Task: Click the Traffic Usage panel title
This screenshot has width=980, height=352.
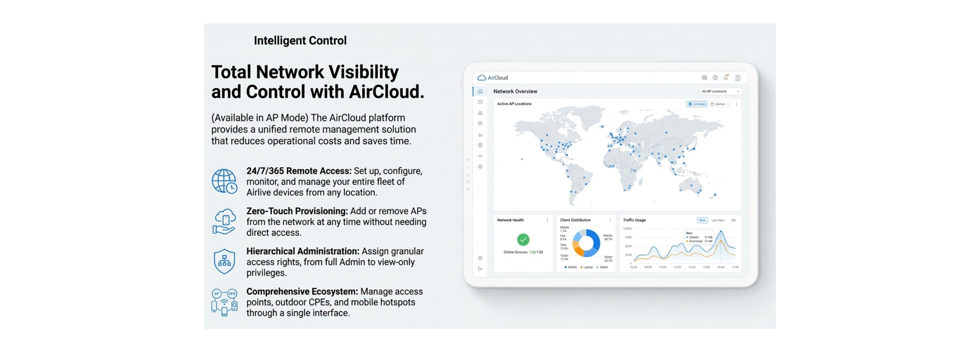Action: pyautogui.click(x=634, y=220)
